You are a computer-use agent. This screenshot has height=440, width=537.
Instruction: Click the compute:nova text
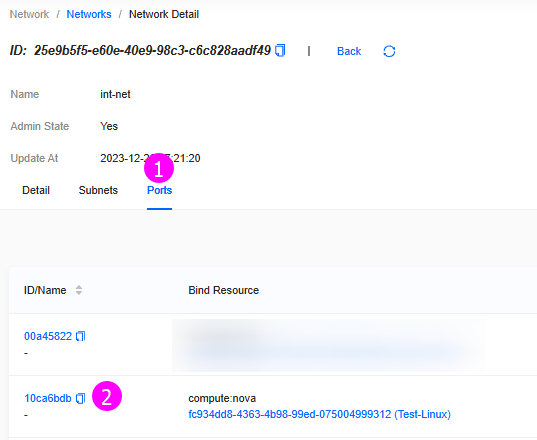pos(222,398)
